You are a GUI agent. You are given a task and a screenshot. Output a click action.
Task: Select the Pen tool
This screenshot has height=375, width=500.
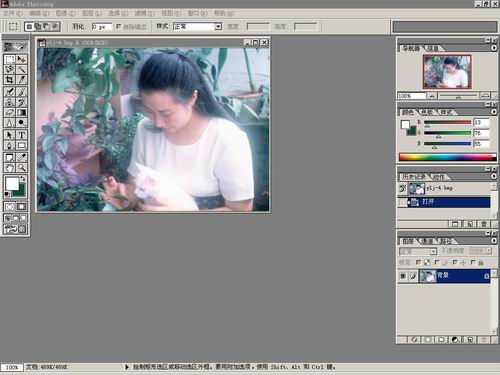point(9,145)
